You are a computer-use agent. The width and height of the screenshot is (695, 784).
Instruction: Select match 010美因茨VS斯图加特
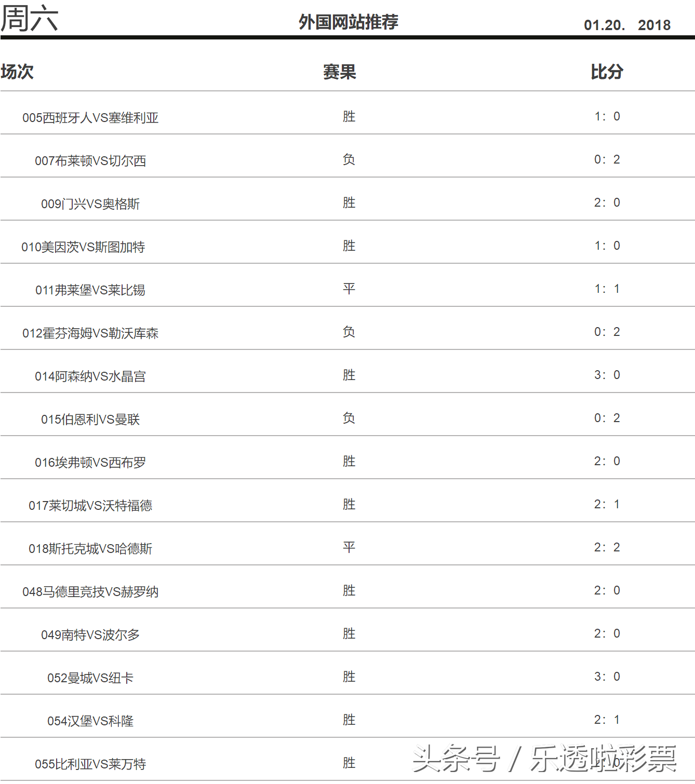pos(83,247)
